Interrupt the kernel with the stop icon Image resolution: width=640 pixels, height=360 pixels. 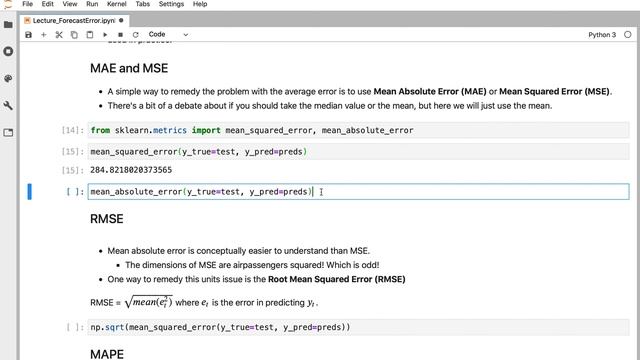click(120, 35)
